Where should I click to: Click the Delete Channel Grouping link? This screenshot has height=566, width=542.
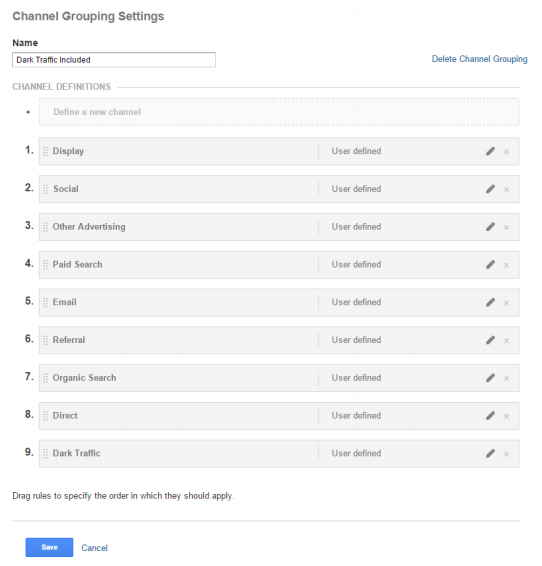[479, 59]
